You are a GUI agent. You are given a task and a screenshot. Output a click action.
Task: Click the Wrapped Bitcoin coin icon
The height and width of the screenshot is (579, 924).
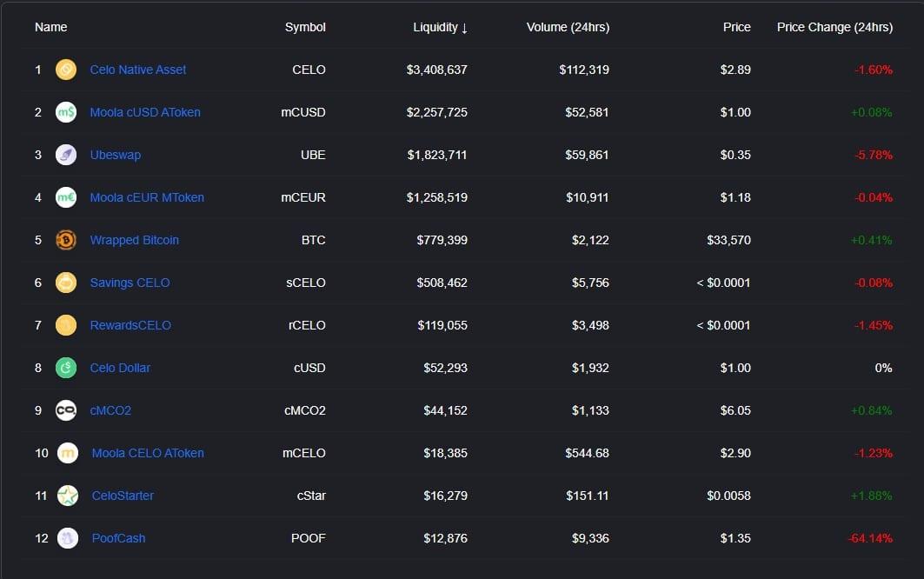click(x=66, y=240)
